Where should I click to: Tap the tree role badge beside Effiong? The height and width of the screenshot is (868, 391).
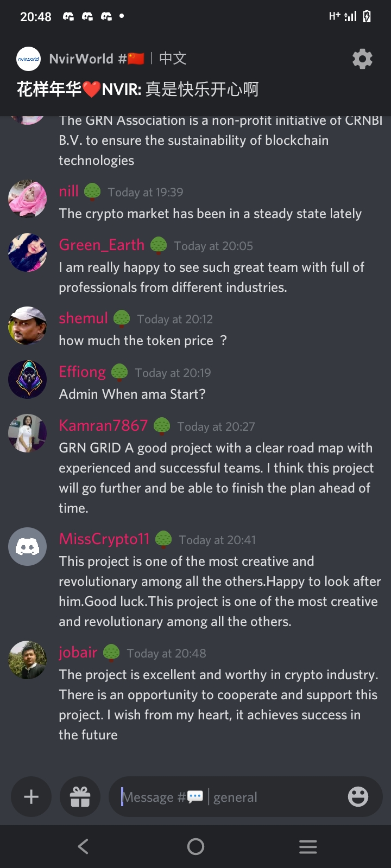coord(119,372)
